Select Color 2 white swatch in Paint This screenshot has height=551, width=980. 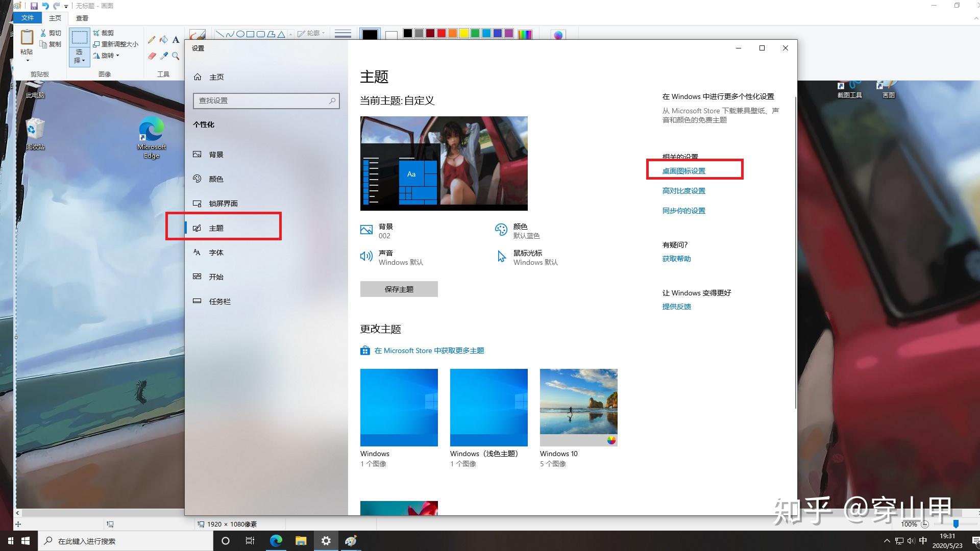coord(391,35)
